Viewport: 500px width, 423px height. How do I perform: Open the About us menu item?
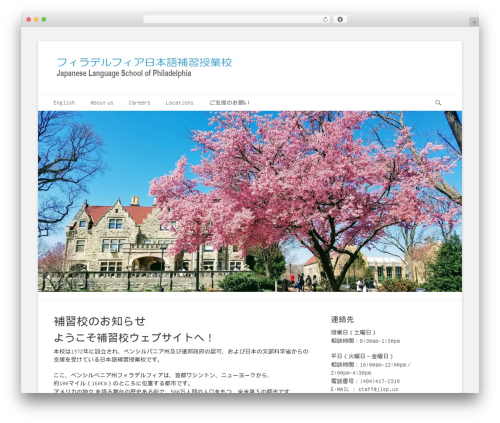102,103
